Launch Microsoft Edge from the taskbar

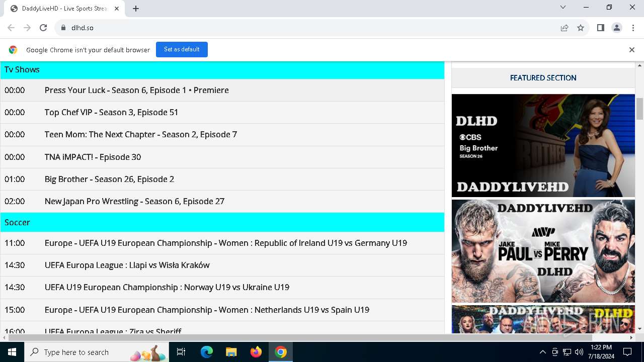[207, 352]
